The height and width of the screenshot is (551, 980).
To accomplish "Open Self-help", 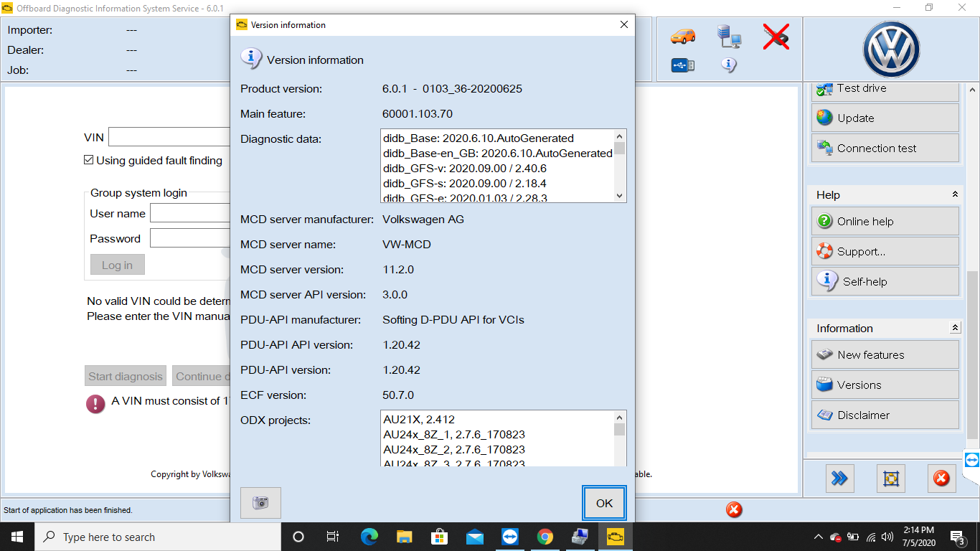I will point(885,281).
